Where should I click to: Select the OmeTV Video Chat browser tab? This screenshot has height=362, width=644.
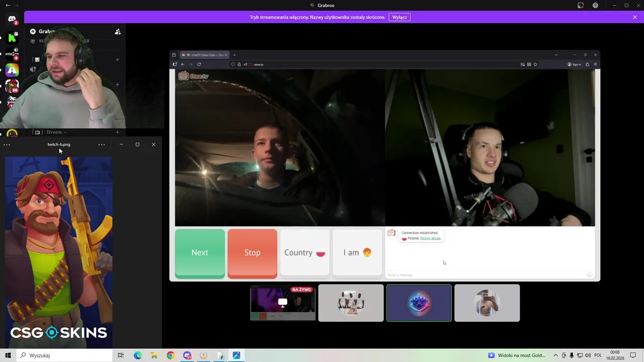click(x=204, y=55)
